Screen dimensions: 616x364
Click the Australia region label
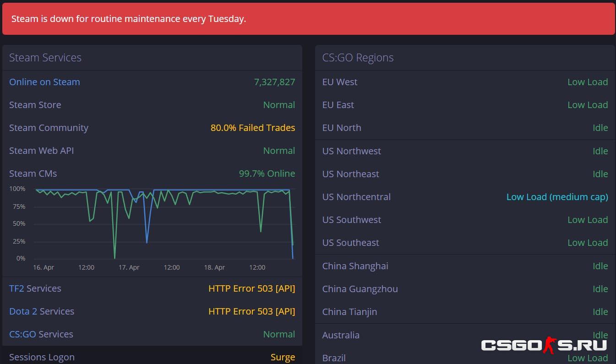[x=341, y=335]
